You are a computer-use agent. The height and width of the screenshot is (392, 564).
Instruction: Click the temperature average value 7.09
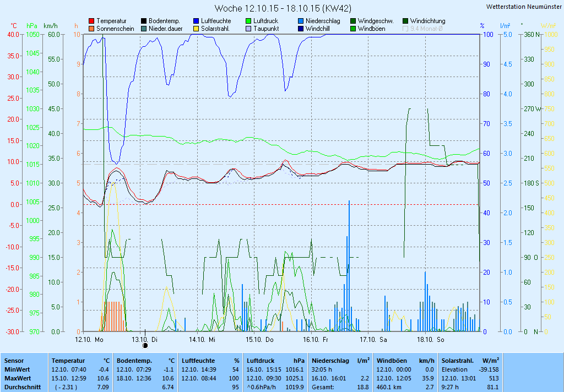pos(103,388)
